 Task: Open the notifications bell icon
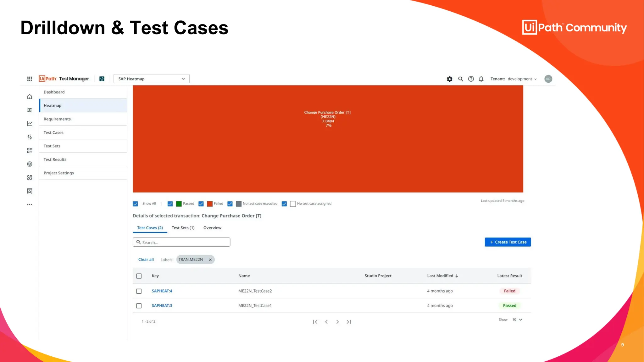click(481, 79)
